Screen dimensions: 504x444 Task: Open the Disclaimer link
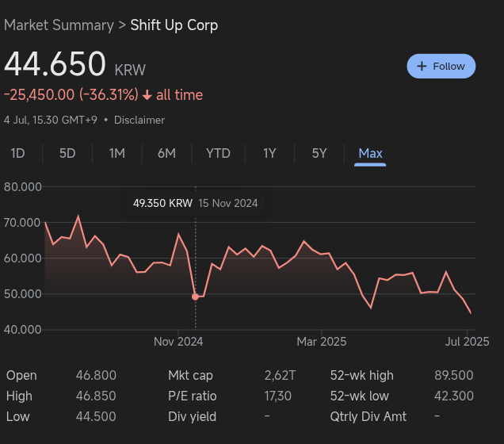click(x=139, y=120)
